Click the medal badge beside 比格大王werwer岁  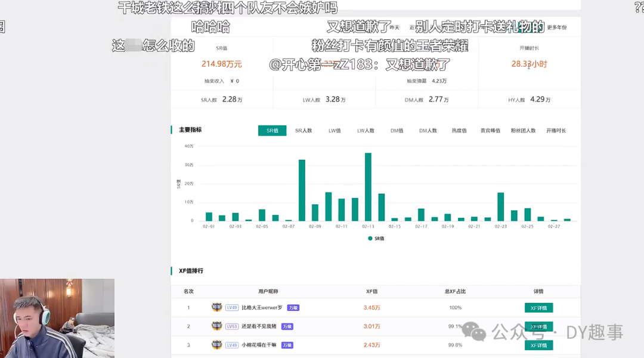pyautogui.click(x=216, y=307)
